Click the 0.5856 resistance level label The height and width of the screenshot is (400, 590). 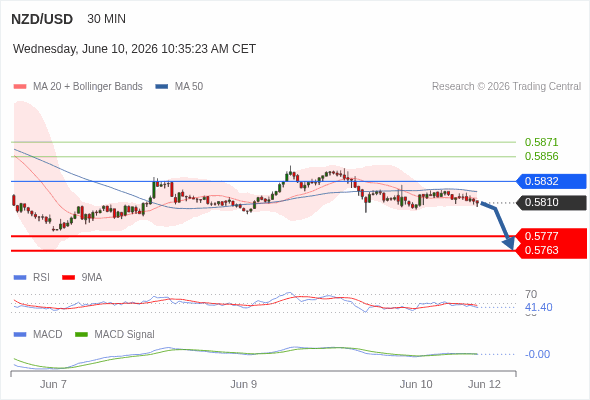[x=541, y=156]
